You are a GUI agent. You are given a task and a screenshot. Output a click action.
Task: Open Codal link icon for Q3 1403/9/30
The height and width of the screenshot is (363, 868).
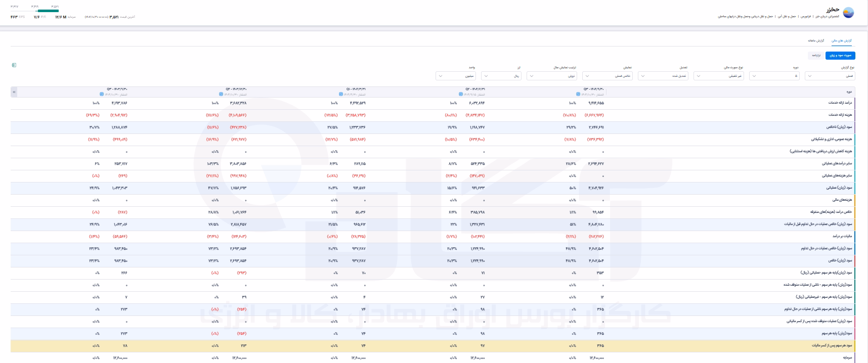tap(102, 94)
